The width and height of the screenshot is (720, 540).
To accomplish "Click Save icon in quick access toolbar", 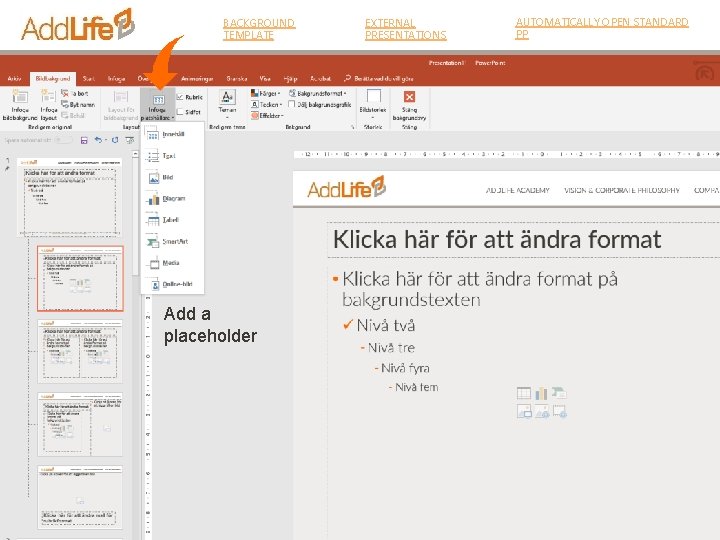I will point(84,140).
